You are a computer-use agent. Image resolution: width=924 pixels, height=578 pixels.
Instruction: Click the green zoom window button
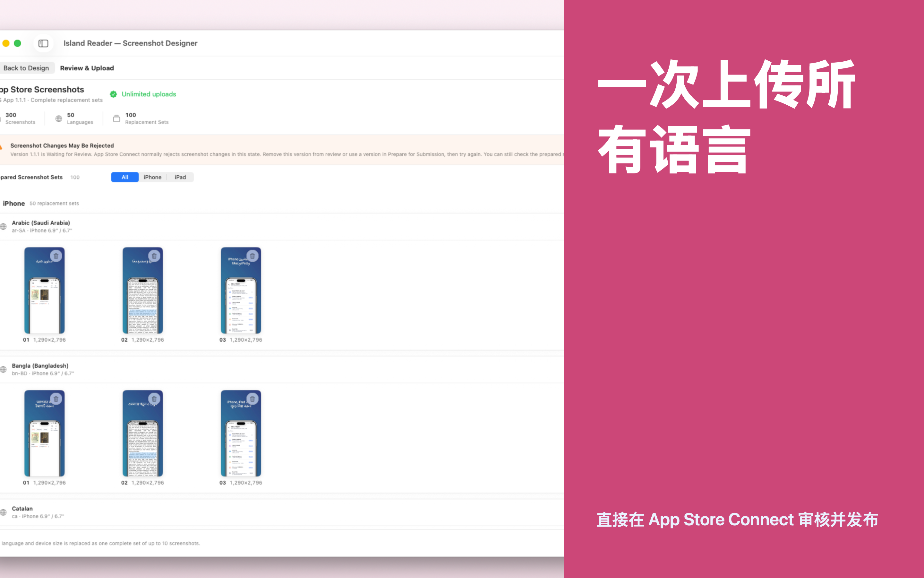click(x=18, y=43)
